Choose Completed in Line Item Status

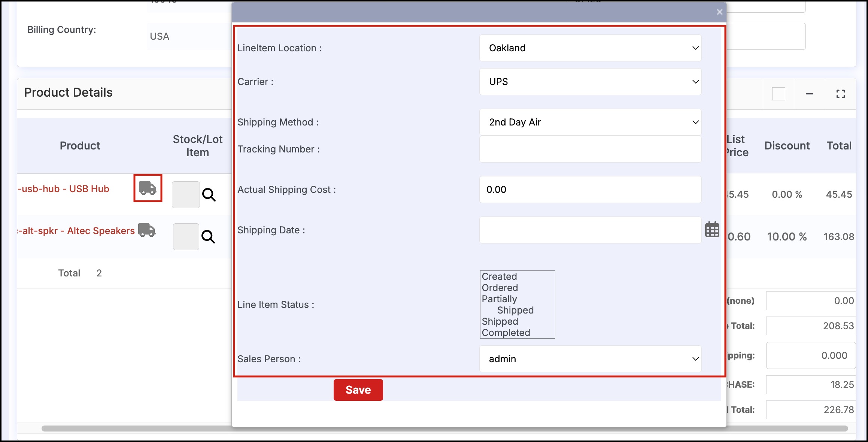click(506, 333)
